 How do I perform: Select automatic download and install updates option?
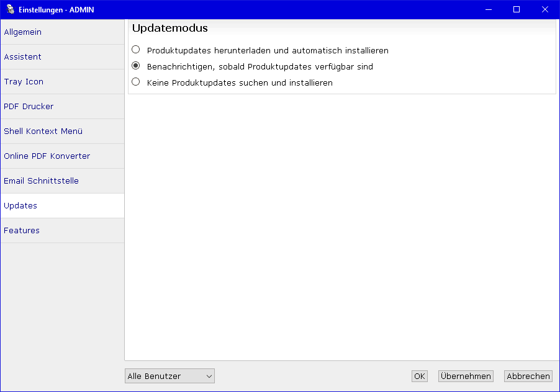pos(136,50)
